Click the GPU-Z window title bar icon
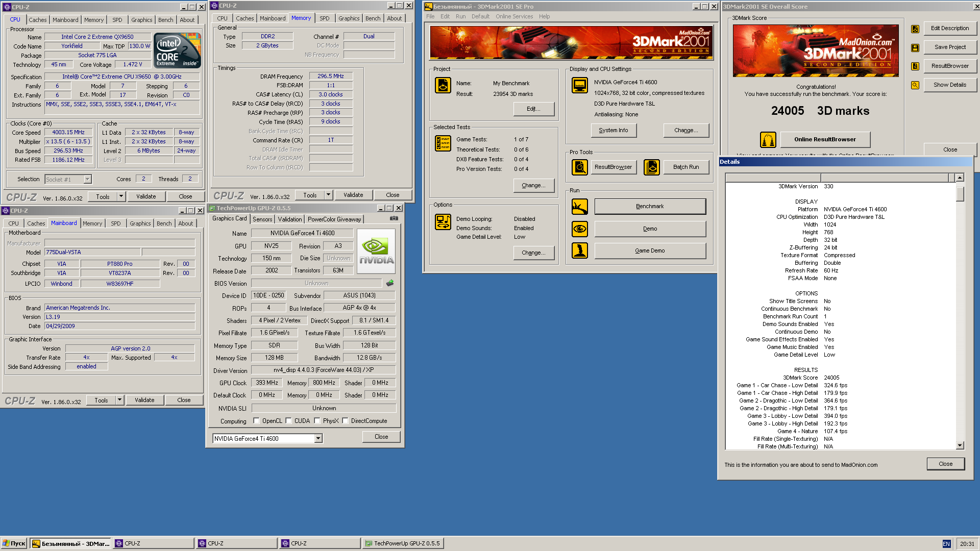This screenshot has height=551, width=980. click(x=212, y=208)
